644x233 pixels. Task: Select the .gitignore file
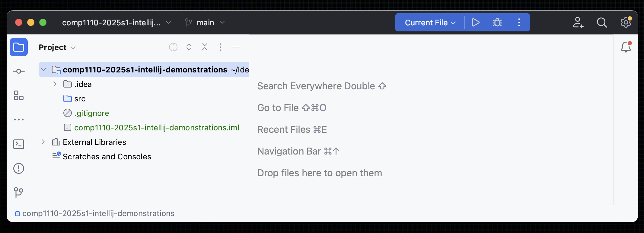pos(91,113)
